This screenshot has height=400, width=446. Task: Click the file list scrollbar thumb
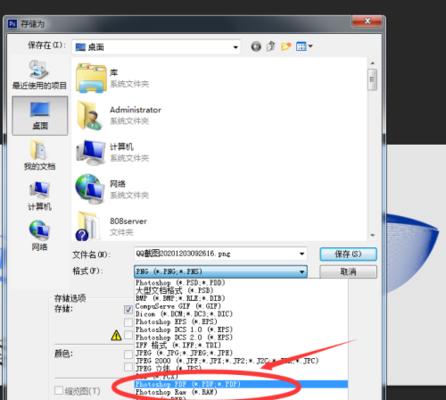click(372, 79)
